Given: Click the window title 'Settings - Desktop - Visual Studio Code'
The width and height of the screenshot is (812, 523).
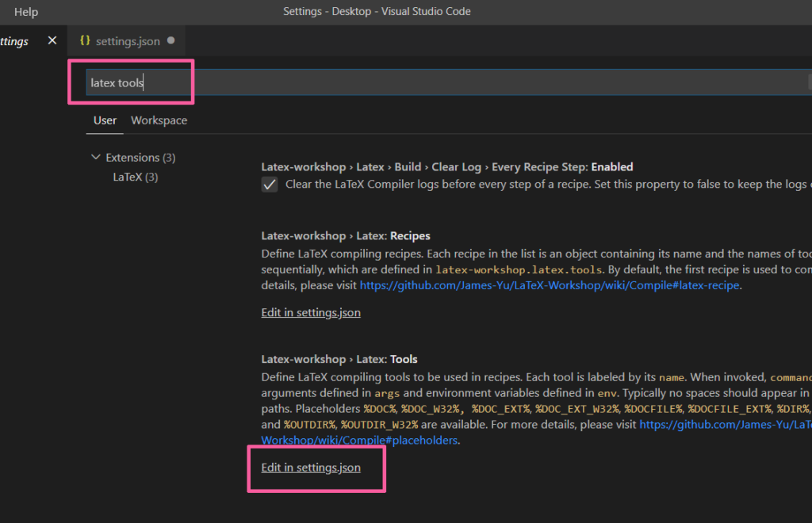Looking at the screenshot, I should pyautogui.click(x=377, y=11).
